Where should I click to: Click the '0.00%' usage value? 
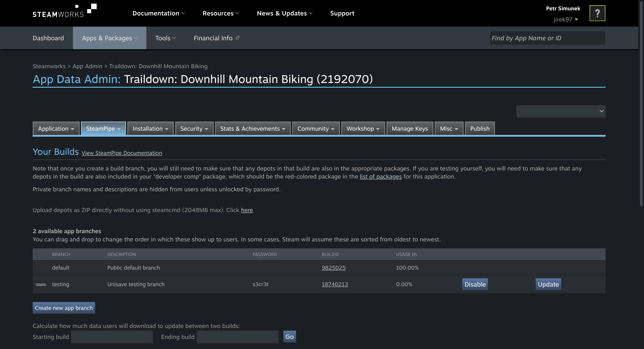point(404,284)
